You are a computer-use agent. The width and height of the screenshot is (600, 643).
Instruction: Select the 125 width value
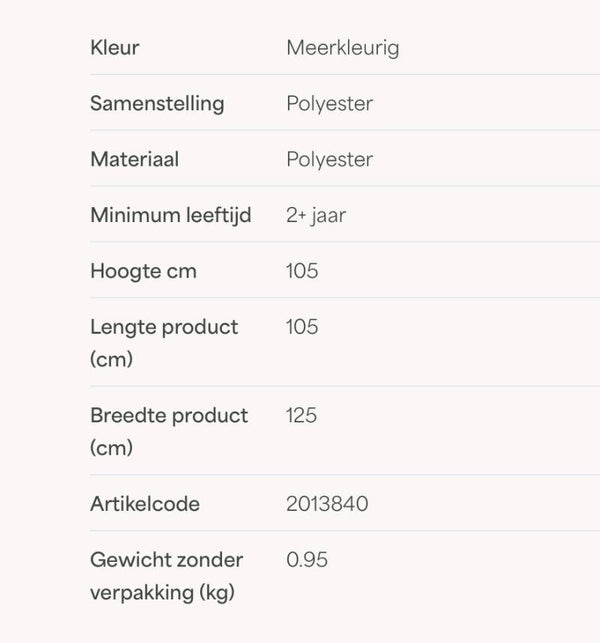(x=301, y=415)
